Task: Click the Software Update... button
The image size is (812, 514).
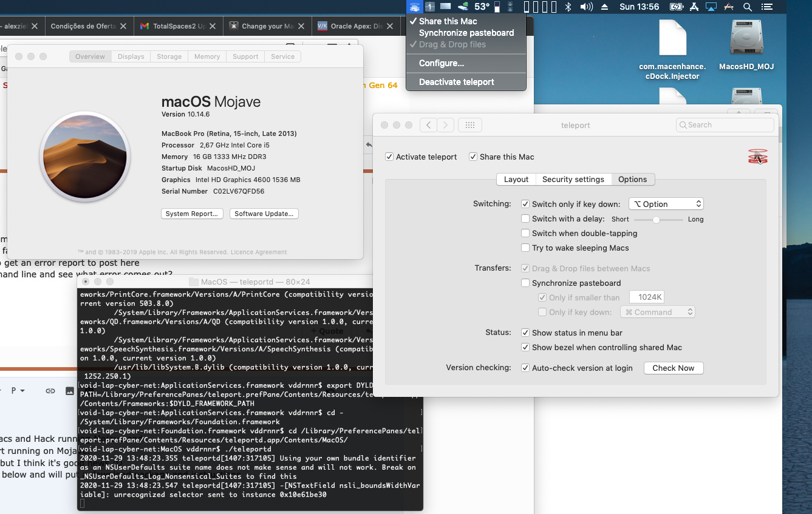Action: pos(264,214)
